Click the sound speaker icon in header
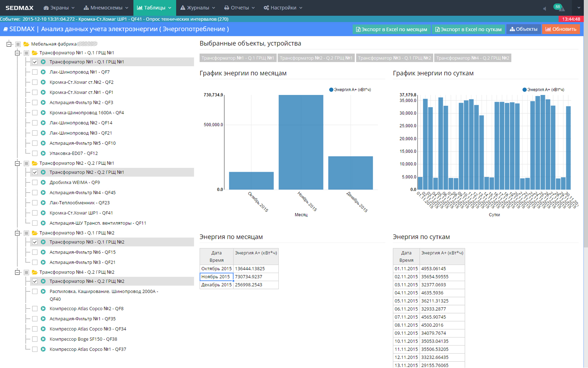This screenshot has width=588, height=368. coord(545,8)
